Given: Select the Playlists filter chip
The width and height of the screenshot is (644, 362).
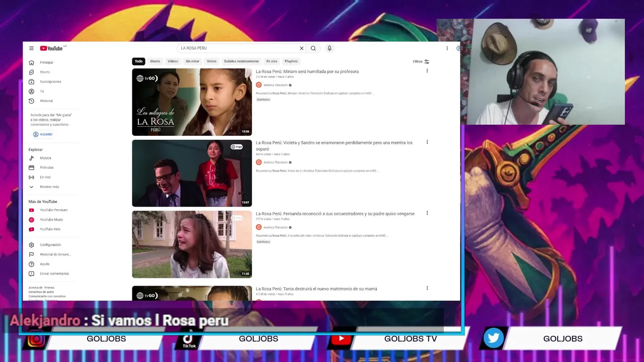Looking at the screenshot, I should [291, 61].
